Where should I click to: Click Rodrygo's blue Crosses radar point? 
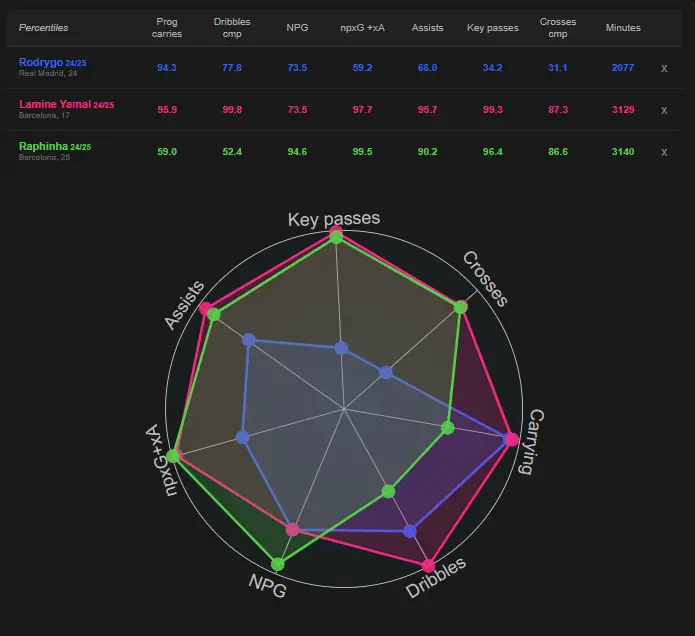386,372
